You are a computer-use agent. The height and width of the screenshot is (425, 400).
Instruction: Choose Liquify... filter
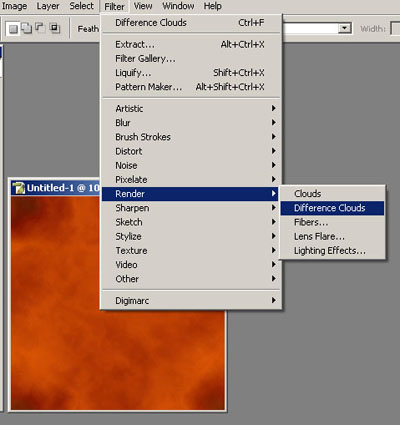(191, 73)
